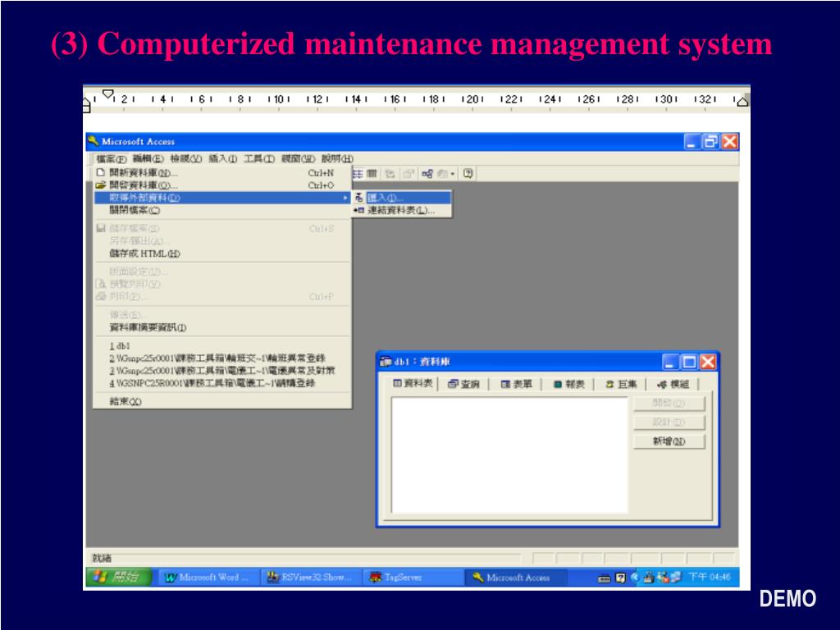Click the Import icon in submenu
840x630 pixels.
(359, 198)
